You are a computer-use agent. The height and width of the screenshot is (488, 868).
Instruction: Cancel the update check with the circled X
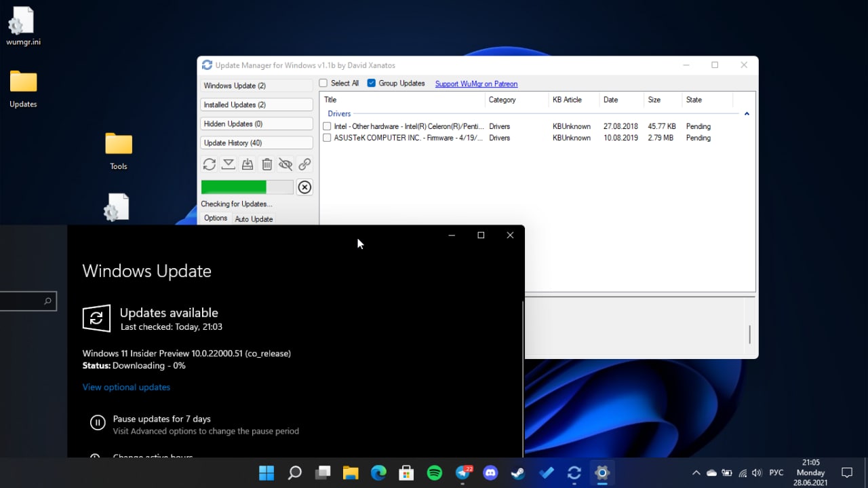point(304,187)
